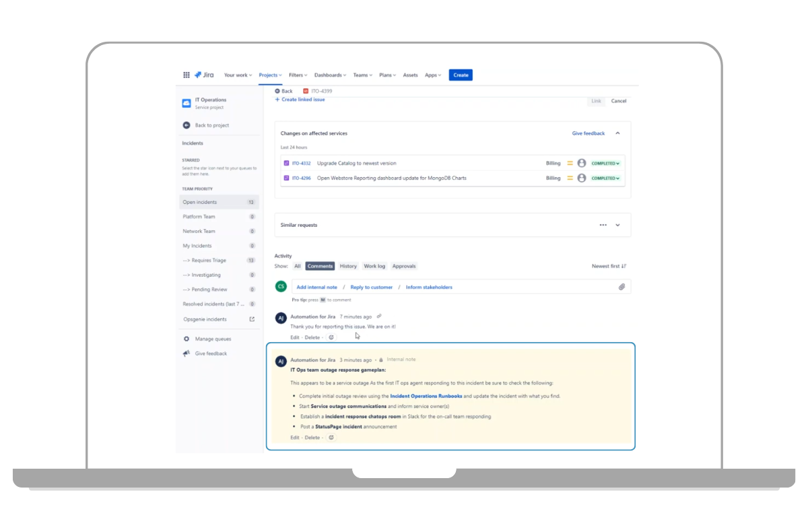Click the Back to project arrow icon

pyautogui.click(x=187, y=125)
